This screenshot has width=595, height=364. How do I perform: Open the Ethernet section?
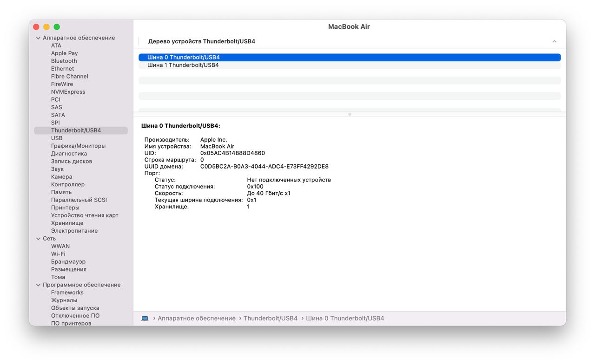coord(63,69)
